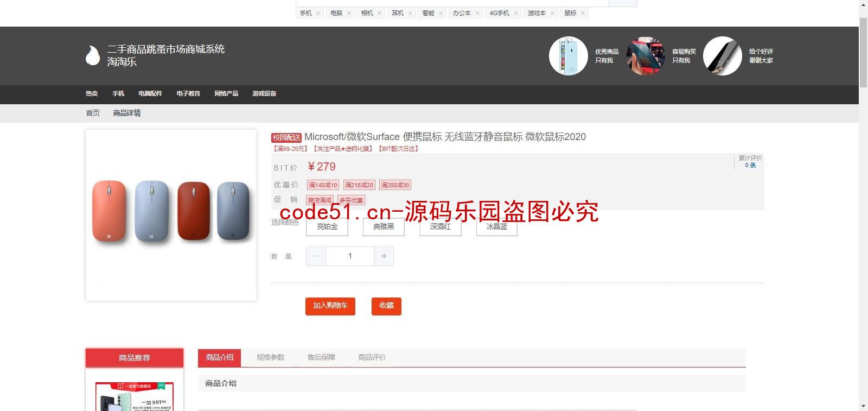Open 手机 navigation category
The image size is (868, 411).
coord(118,94)
